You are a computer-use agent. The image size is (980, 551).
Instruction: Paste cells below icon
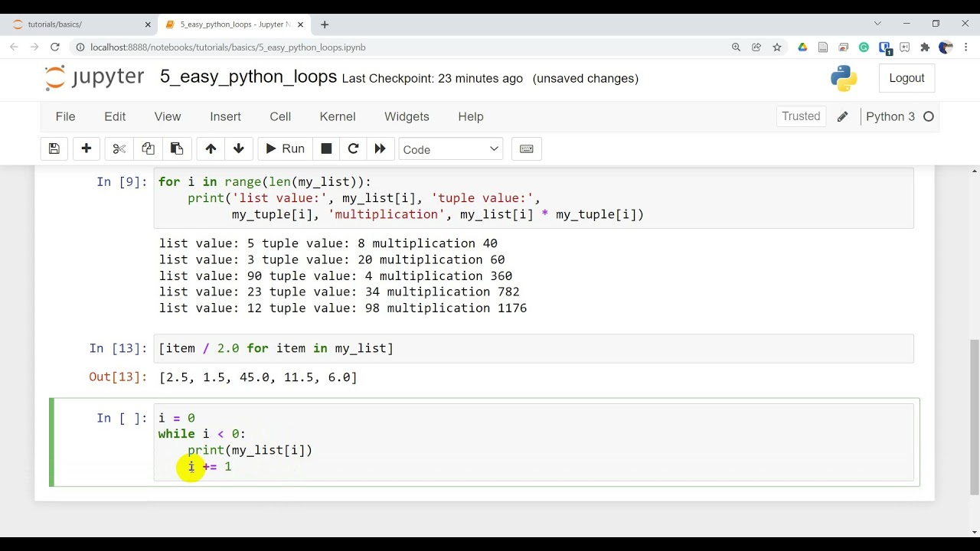[x=177, y=149]
